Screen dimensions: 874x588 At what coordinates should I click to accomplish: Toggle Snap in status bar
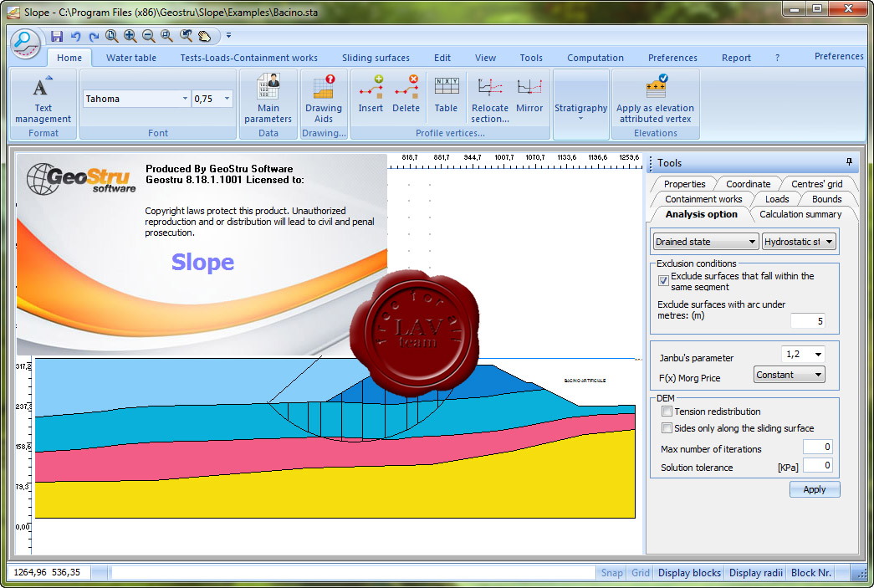[x=611, y=572]
